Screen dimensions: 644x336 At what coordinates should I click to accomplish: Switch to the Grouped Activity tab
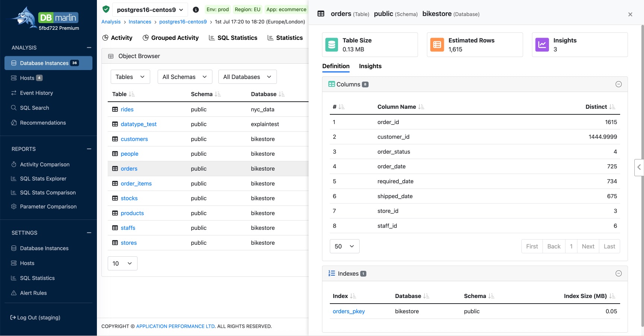click(171, 38)
